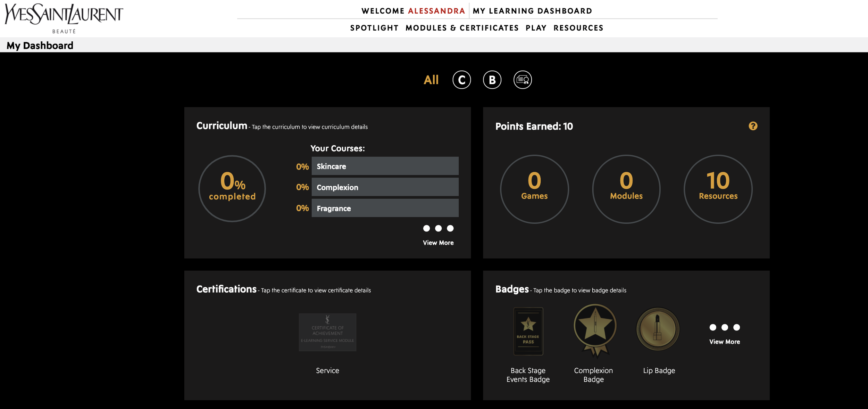Click the Complexion Badge star medal
The height and width of the screenshot is (409, 868).
(x=595, y=330)
